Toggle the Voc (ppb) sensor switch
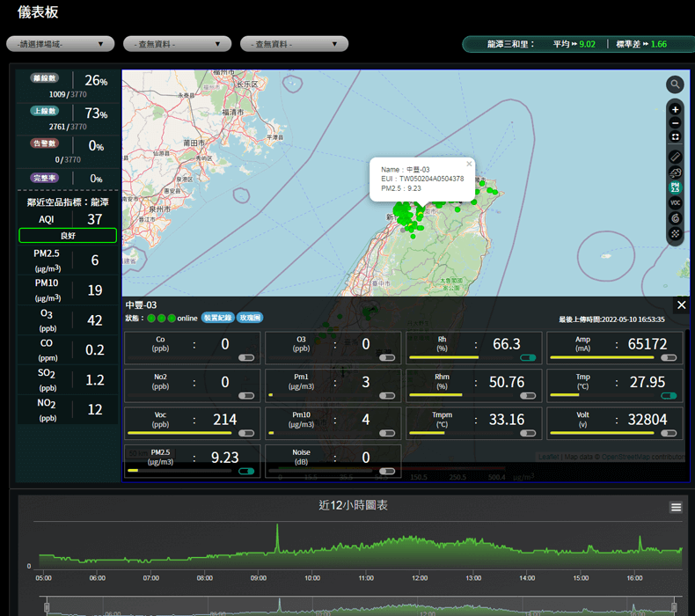The image size is (695, 616). click(x=246, y=433)
